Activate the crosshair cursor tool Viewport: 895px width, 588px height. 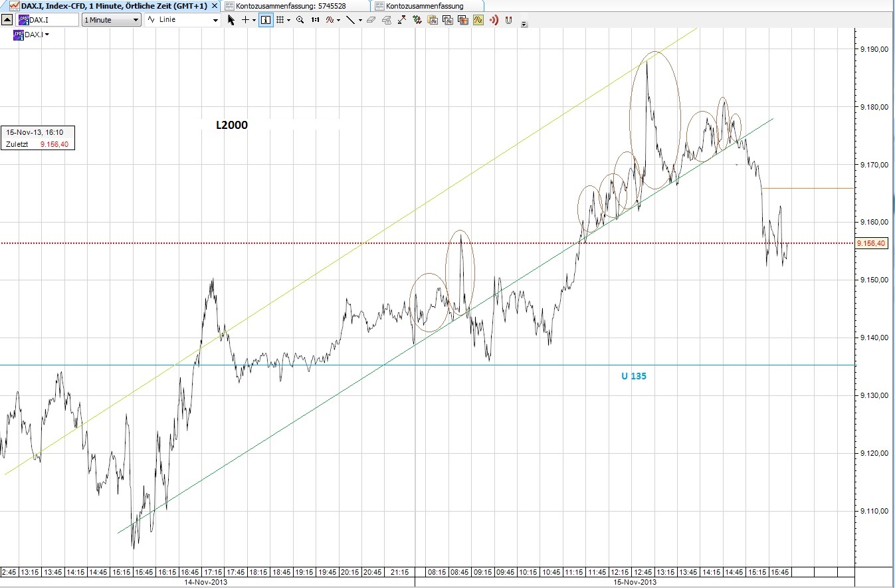pos(246,20)
